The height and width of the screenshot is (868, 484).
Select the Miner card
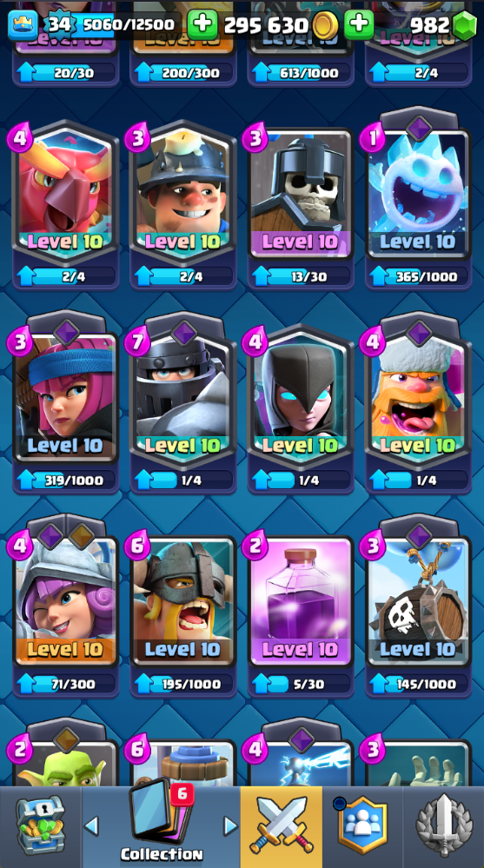183,193
